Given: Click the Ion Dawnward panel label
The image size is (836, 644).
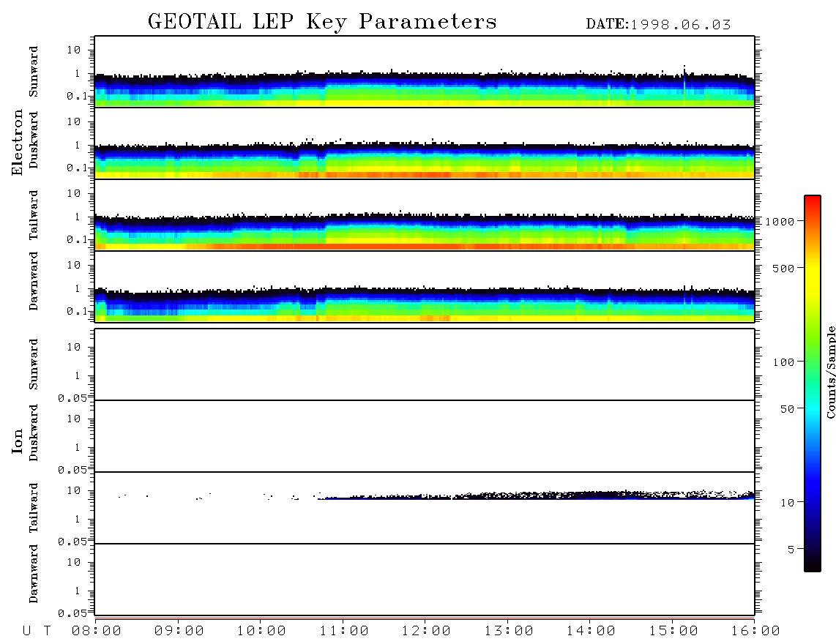Looking at the screenshot, I should click(x=34, y=573).
